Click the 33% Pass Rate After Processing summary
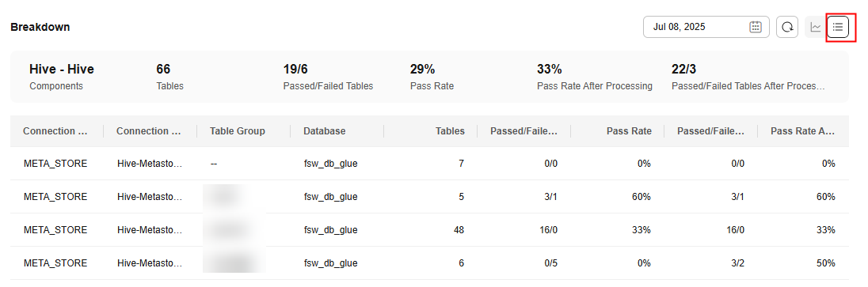 pos(595,77)
